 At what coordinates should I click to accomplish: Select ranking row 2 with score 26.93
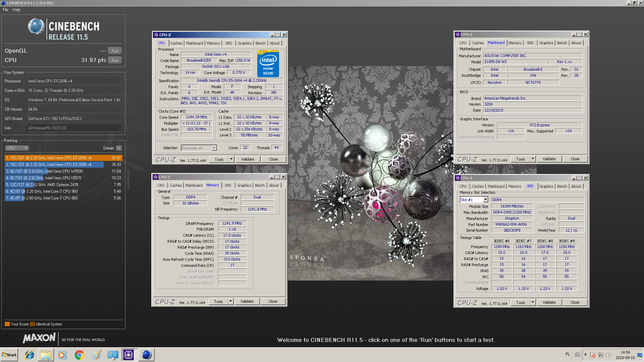click(x=63, y=165)
